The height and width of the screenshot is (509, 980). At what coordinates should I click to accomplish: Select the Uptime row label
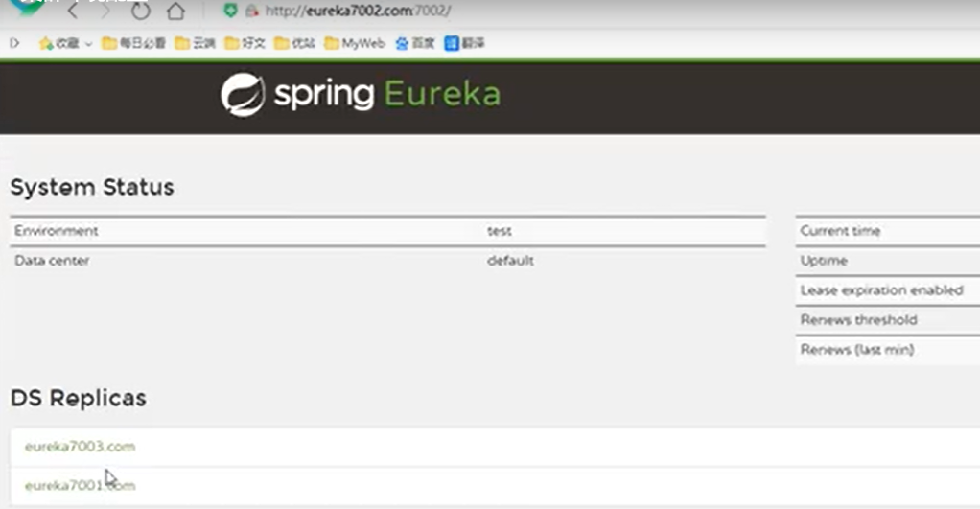[x=824, y=261]
